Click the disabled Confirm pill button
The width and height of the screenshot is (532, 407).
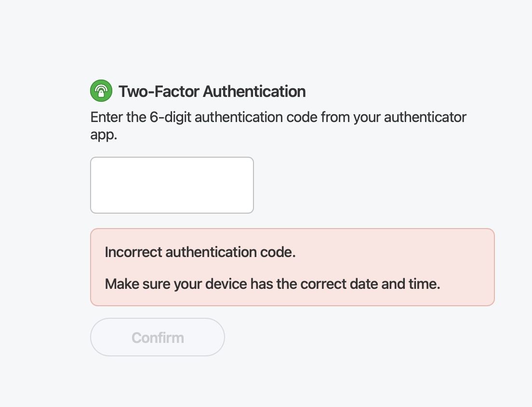[x=158, y=337]
